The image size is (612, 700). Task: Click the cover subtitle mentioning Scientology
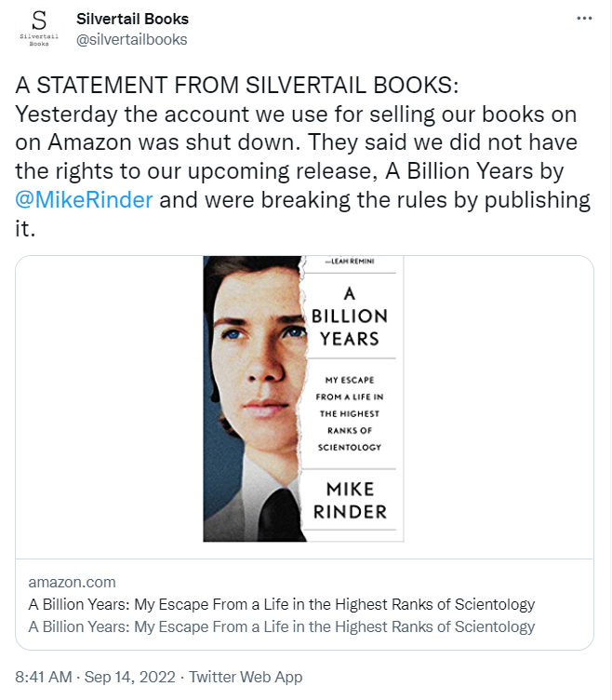[x=349, y=413]
